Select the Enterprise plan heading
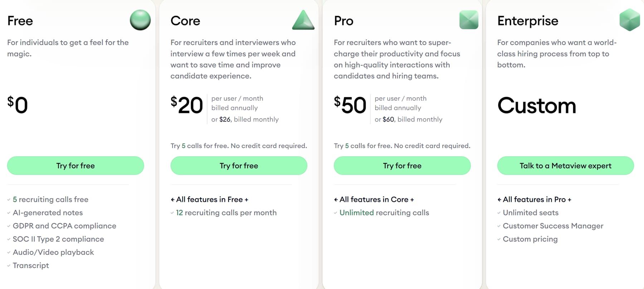 [x=528, y=21]
